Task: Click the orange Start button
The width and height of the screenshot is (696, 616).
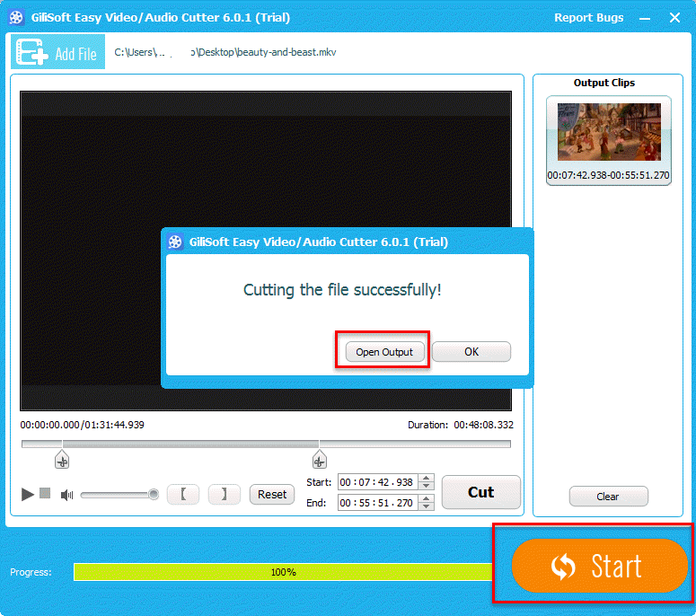Action: 600,566
